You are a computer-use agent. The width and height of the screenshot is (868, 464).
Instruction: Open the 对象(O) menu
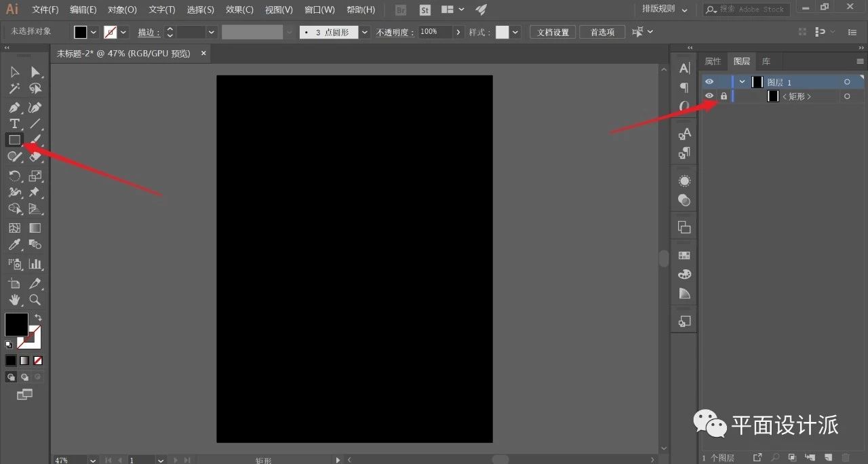tap(122, 9)
